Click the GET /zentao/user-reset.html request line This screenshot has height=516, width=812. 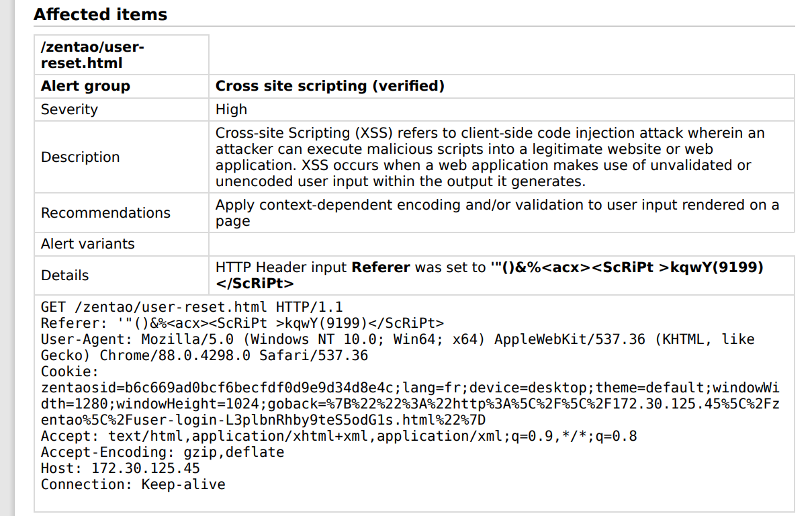[x=191, y=307]
